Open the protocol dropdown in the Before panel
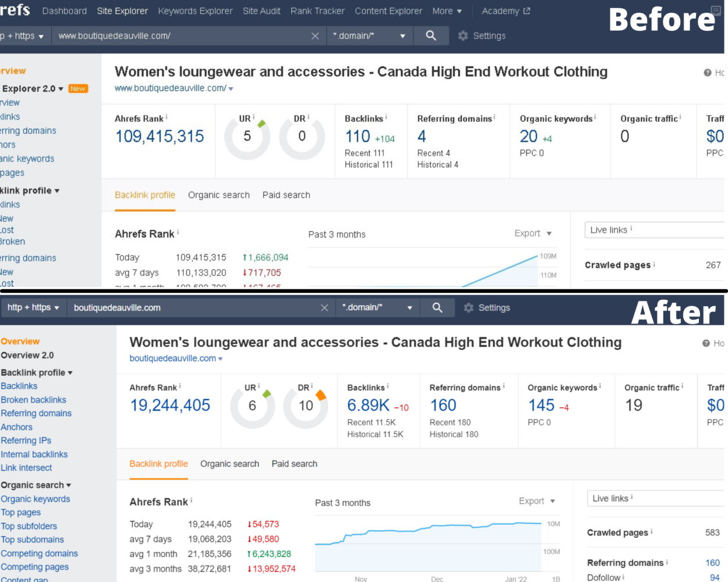Screen dimensions: 728x582 23,36
